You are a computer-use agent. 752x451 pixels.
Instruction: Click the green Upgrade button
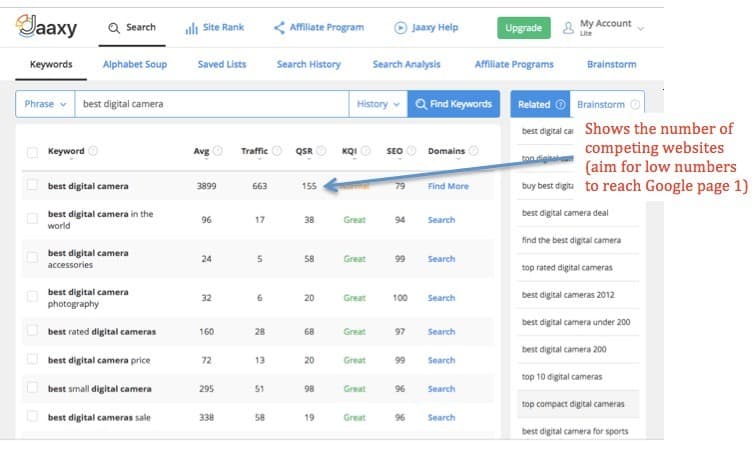click(x=524, y=28)
